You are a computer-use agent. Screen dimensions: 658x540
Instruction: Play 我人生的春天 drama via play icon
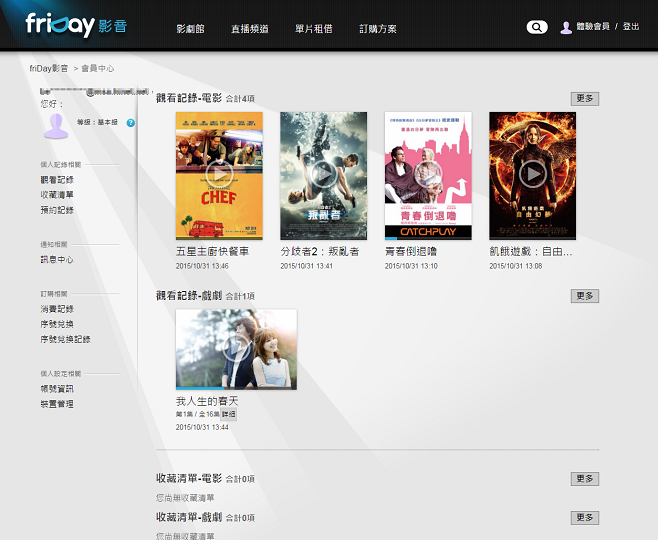[x=236, y=348]
